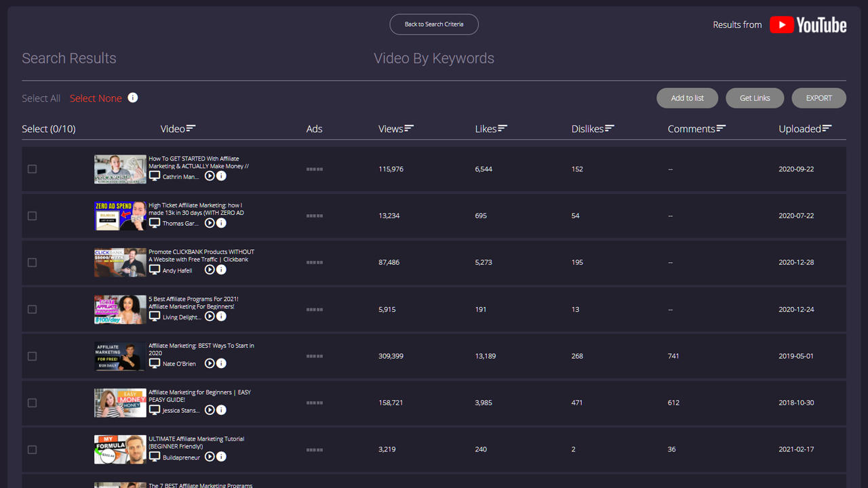
Task: Play the Nate O'Brien video
Action: coord(210,363)
